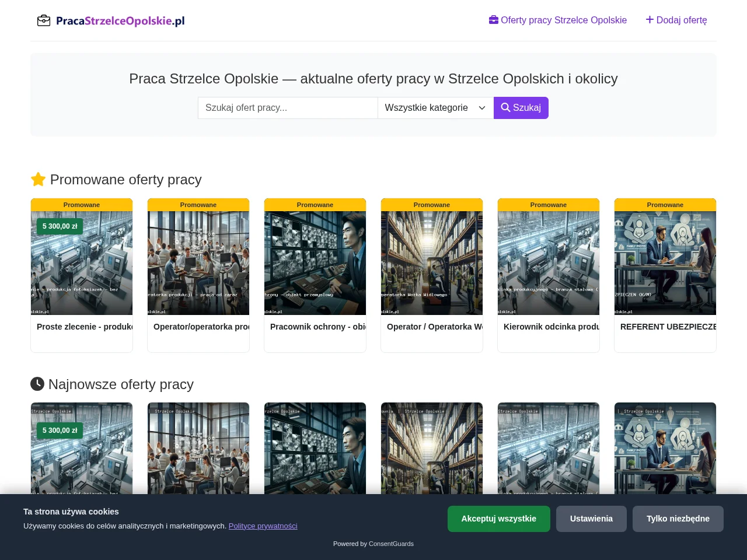Open promoted Operator Wózka Widłowego thumbnail
This screenshot has height=560, width=747.
coord(432,263)
